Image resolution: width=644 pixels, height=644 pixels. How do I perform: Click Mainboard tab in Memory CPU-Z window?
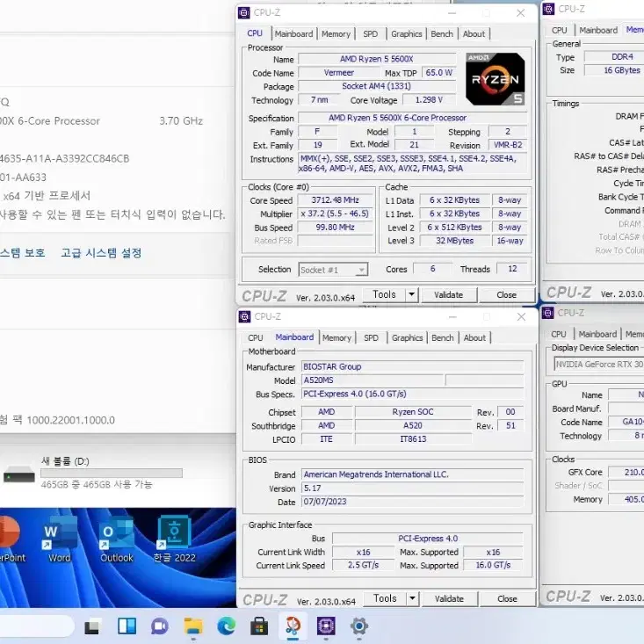[x=598, y=31]
